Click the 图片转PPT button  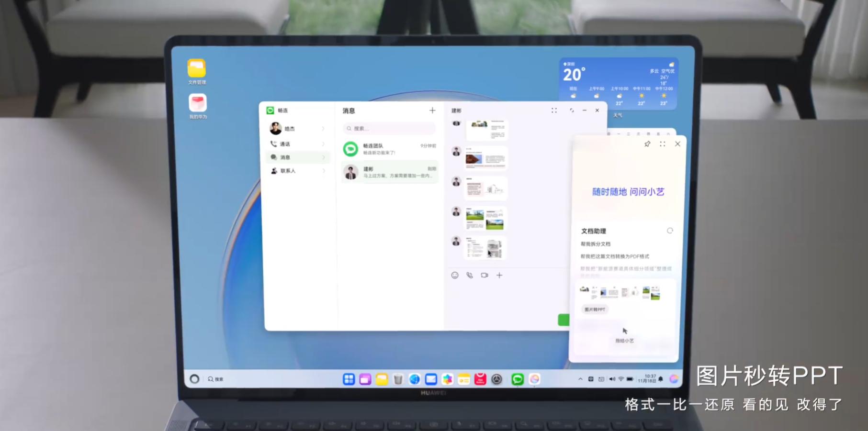595,309
